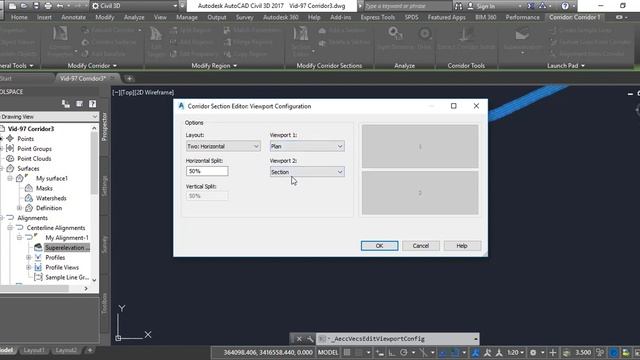The width and height of the screenshot is (640, 360).
Task: Collapse the Centerline Alignments tree node
Action: click(10, 228)
